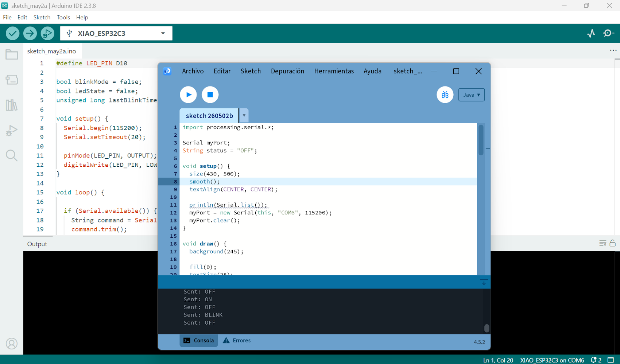Switch to the Consola tab
620x364 pixels.
click(x=199, y=340)
